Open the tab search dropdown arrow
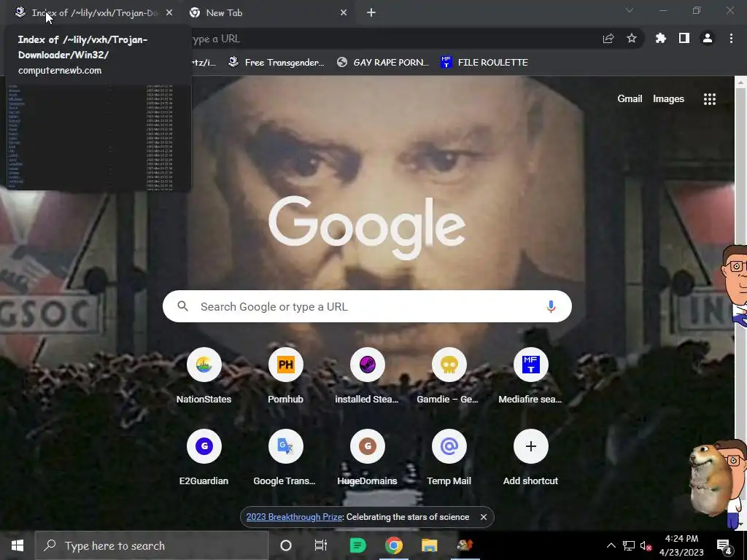This screenshot has height=560, width=747. (630, 10)
